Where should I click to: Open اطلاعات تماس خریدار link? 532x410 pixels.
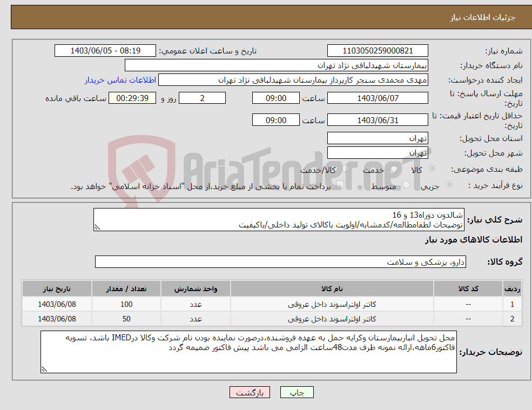point(120,80)
